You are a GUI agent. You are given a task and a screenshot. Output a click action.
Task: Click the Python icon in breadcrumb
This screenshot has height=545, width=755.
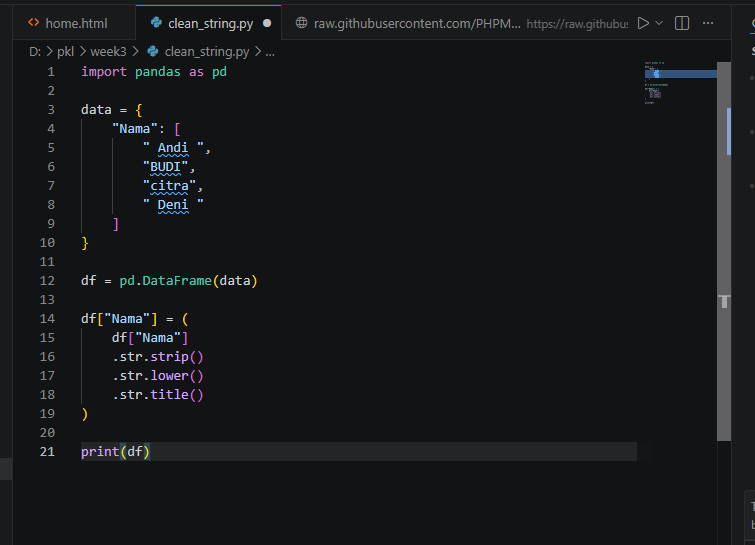pyautogui.click(x=153, y=52)
